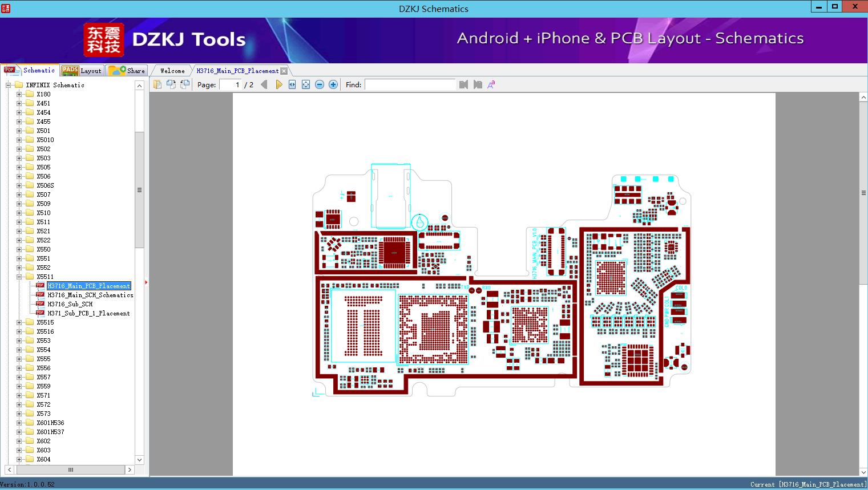Click the copy page icon in the viewer toolbar

tap(158, 84)
